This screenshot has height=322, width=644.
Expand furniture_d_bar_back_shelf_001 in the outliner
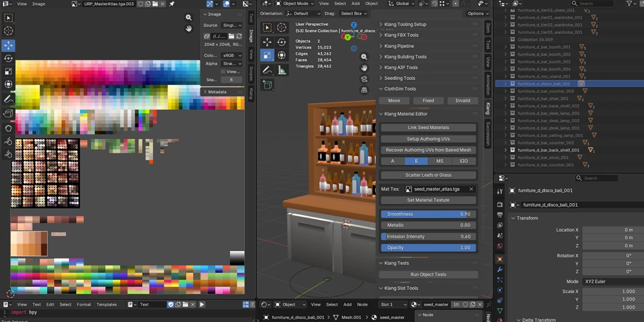[x=506, y=150]
